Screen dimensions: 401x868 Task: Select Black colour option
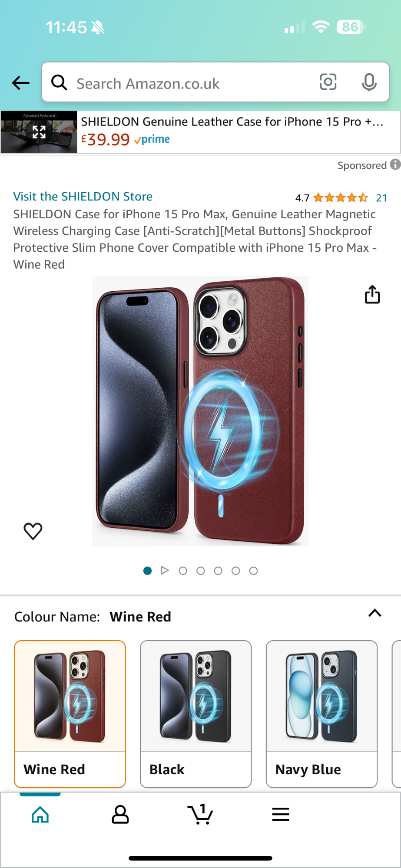click(x=196, y=714)
